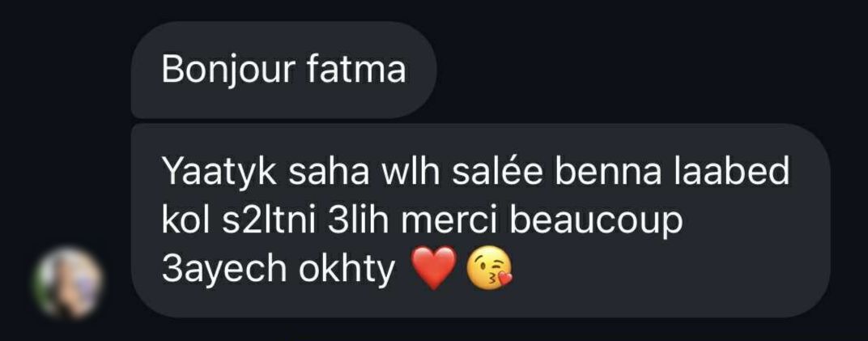The image size is (868, 341).
Task: Click the word "wlh" in the message
Action: 411,172
